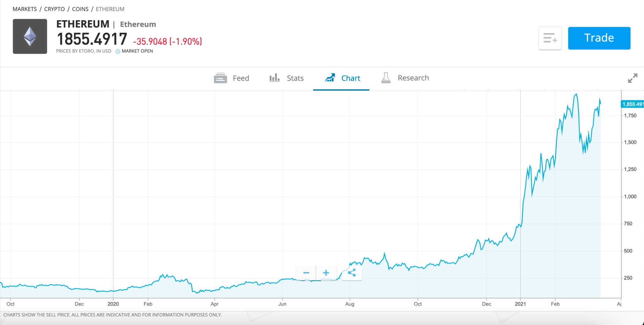Click the 1,000 price axis label

tap(630, 197)
